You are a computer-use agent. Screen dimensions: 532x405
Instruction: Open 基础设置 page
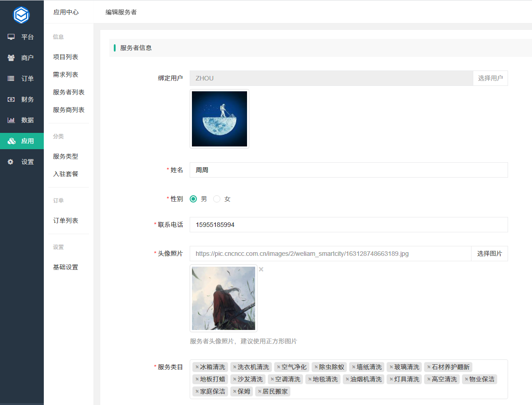coord(65,267)
